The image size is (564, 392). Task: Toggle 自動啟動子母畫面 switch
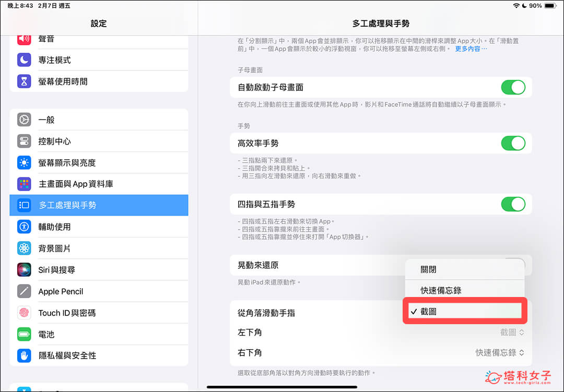(513, 87)
